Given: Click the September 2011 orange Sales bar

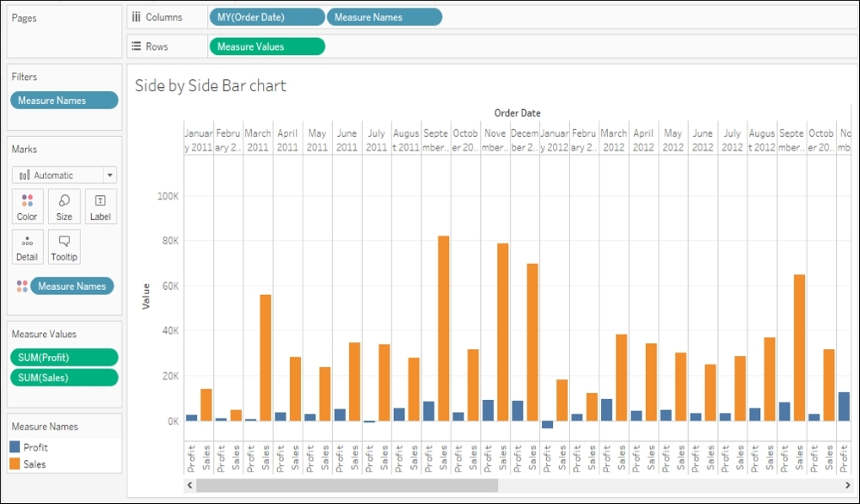Looking at the screenshot, I should click(x=443, y=328).
